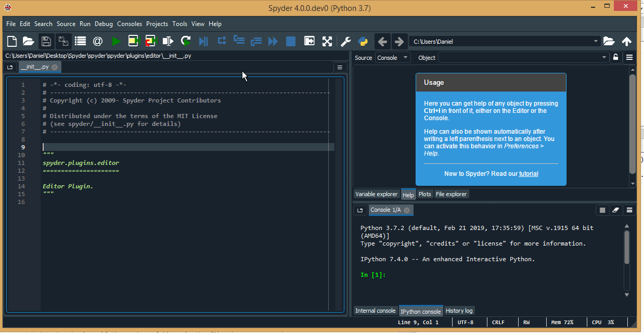Click the green Run file button
Screen dimensions: 644x333
pos(115,41)
